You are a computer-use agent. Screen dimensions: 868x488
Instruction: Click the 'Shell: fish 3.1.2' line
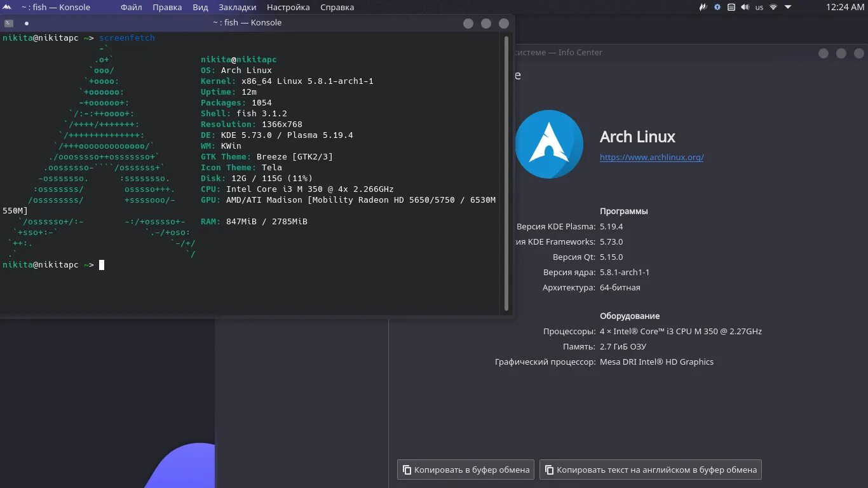(244, 114)
